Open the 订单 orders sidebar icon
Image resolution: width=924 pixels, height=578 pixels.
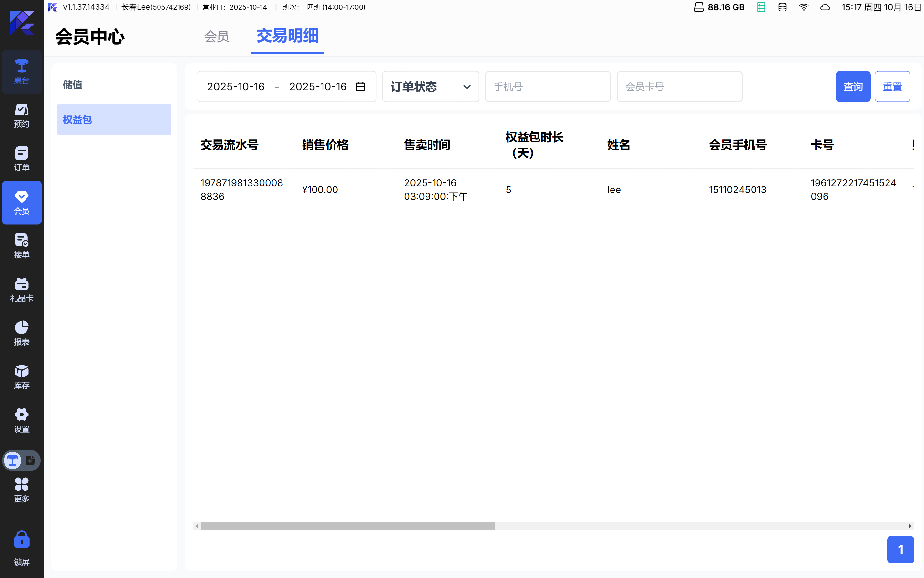pos(21,159)
